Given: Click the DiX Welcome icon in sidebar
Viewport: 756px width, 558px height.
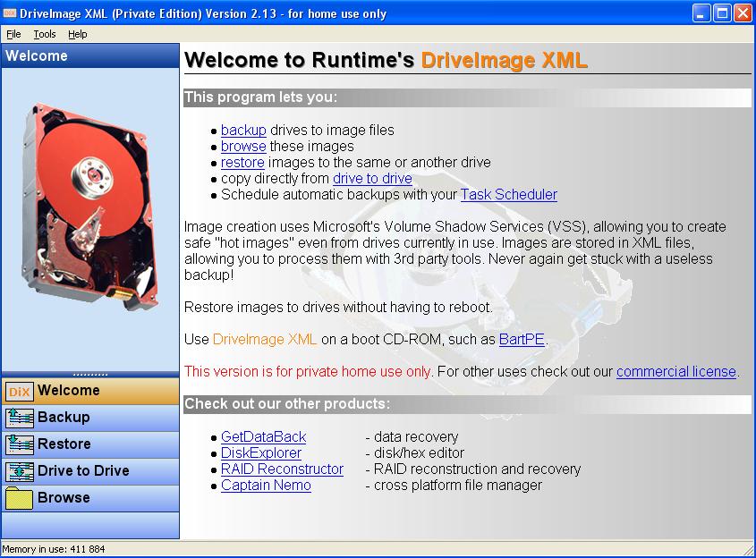Looking at the screenshot, I should coord(20,391).
